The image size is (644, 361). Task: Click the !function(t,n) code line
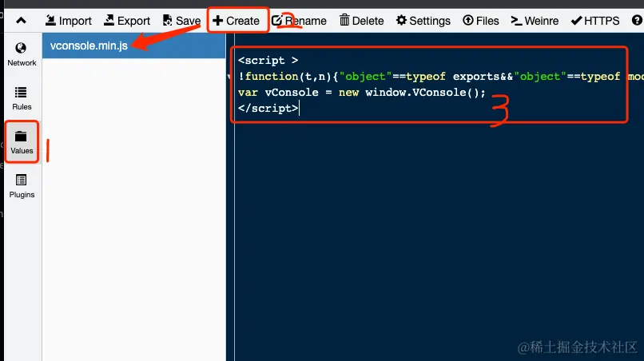click(x=440, y=77)
